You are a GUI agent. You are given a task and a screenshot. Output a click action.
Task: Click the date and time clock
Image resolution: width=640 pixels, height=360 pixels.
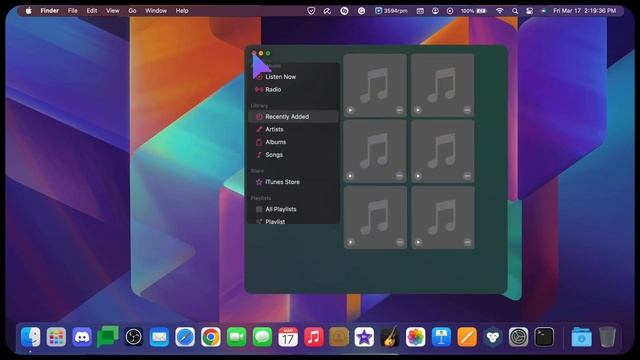click(584, 11)
